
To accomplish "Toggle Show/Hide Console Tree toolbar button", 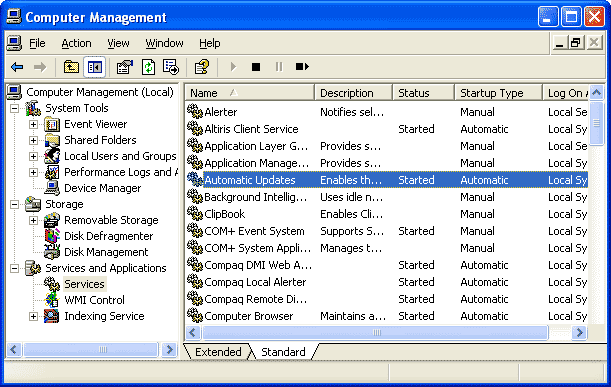I will (x=94, y=67).
